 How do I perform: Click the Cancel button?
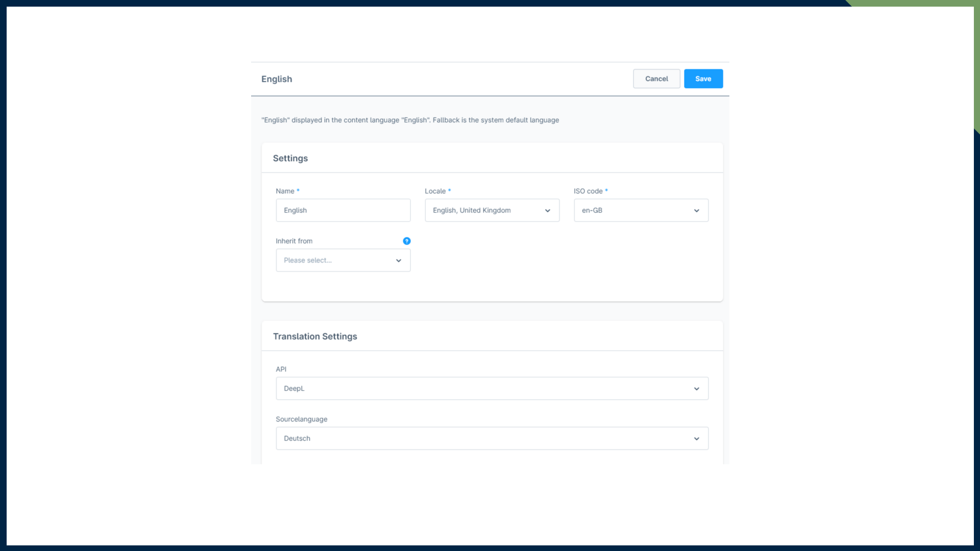[x=656, y=79]
